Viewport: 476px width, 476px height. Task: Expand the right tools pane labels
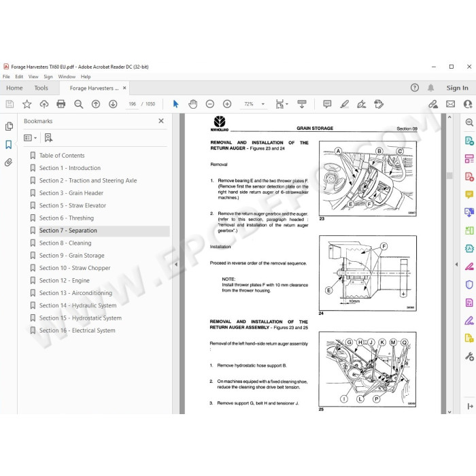[470, 406]
